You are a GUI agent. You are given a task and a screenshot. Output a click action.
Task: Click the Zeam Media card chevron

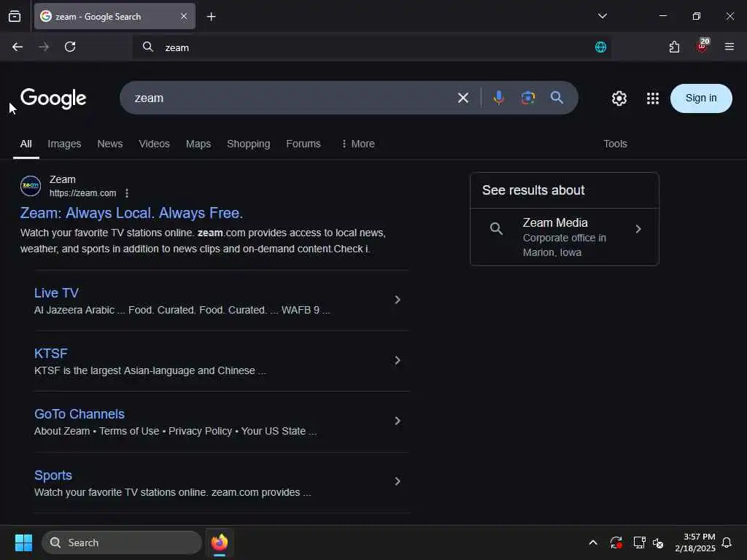click(x=638, y=229)
